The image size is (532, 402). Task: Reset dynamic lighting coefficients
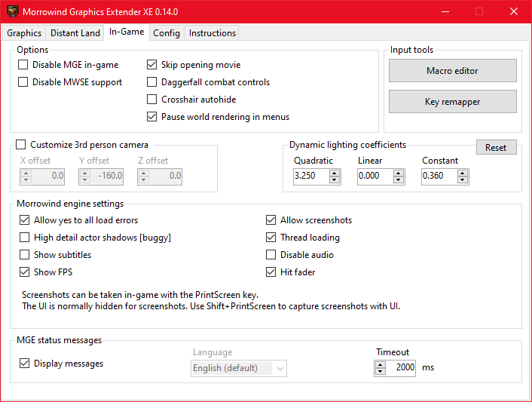(496, 147)
